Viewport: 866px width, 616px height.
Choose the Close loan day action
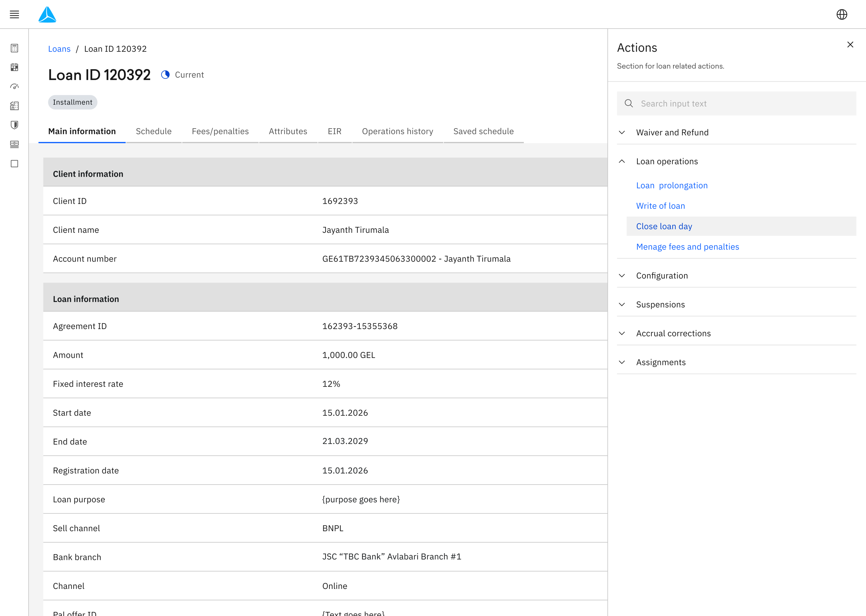coord(741,226)
